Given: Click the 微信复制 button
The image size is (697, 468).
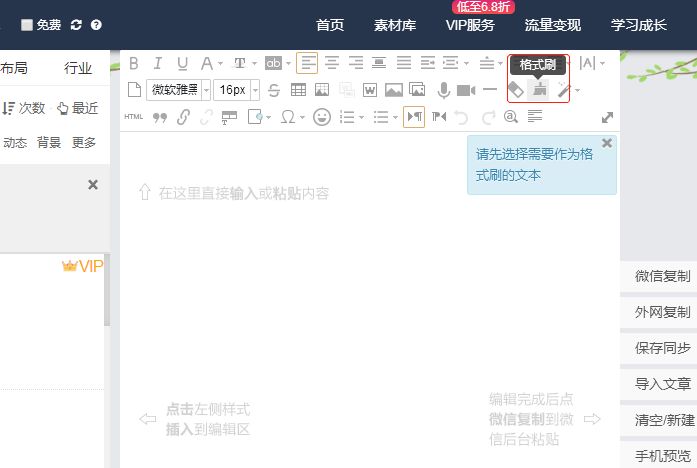Looking at the screenshot, I should pyautogui.click(x=662, y=276).
